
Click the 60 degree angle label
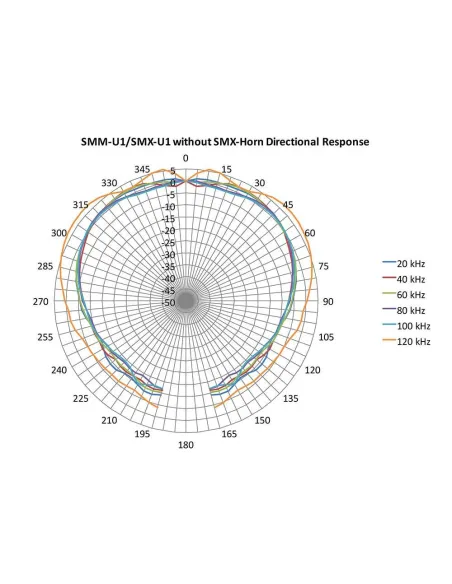tap(310, 233)
